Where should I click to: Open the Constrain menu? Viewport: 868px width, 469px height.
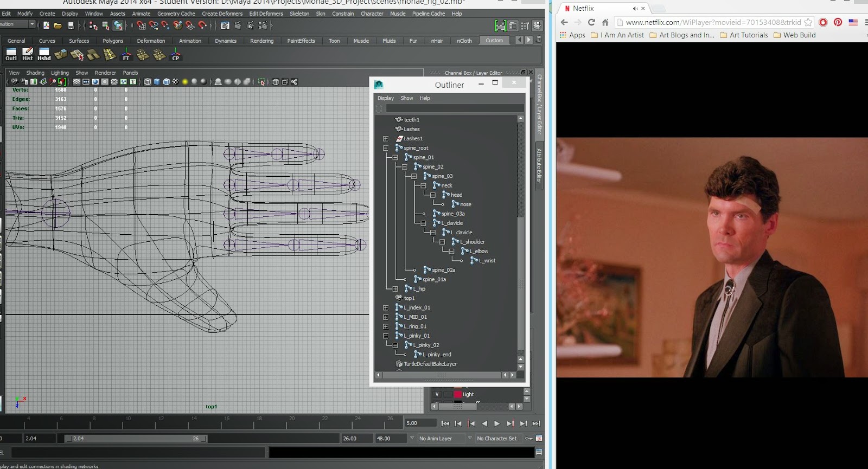coord(343,14)
